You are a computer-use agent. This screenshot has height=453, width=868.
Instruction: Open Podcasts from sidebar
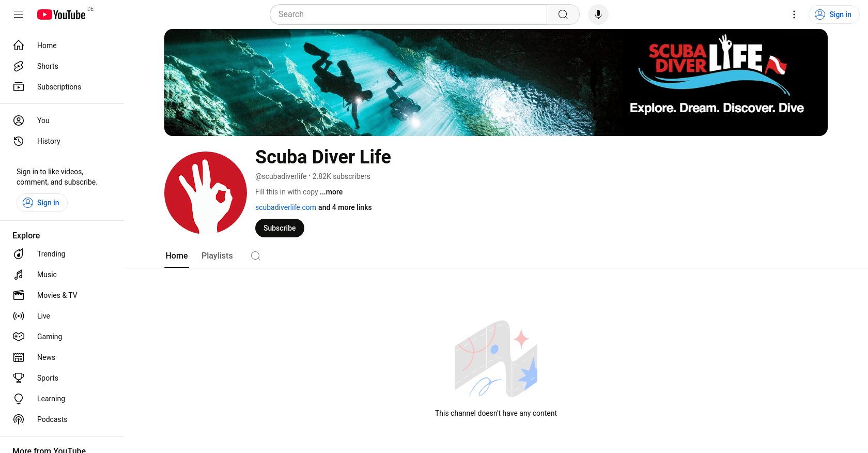[x=52, y=419]
